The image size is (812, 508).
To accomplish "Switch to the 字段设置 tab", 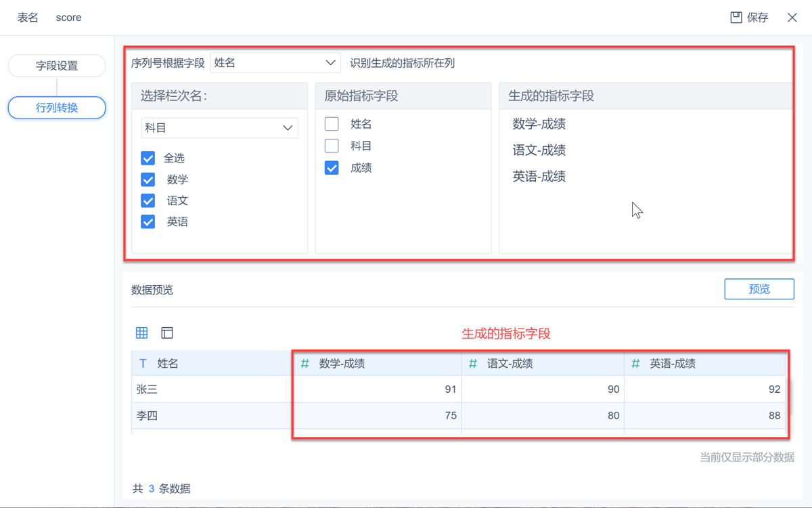I will coord(57,66).
